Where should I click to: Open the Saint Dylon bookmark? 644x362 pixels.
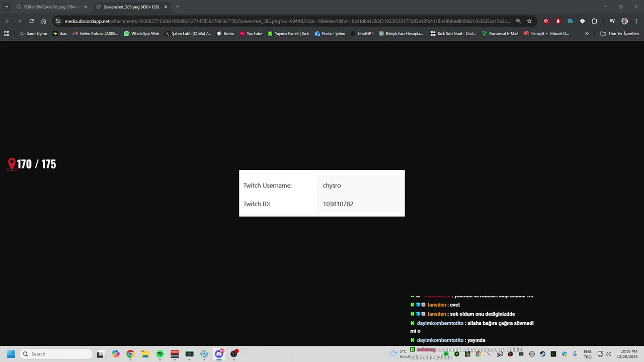click(x=33, y=34)
